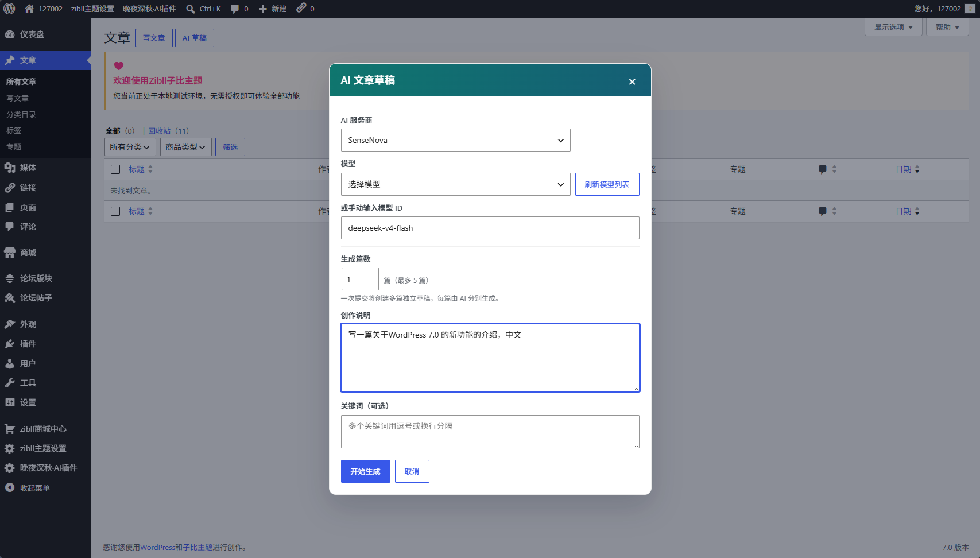
Task: Tick the select-all checkbox in the table header
Action: tap(115, 169)
